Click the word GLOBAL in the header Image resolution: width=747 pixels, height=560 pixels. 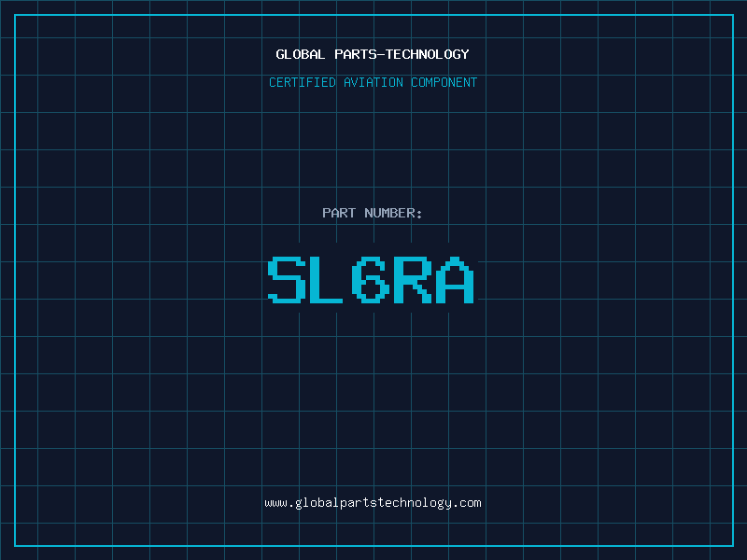(300, 54)
